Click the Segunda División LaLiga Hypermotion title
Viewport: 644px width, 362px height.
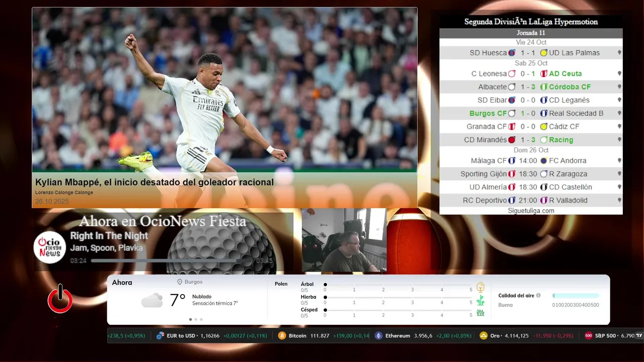click(x=531, y=22)
